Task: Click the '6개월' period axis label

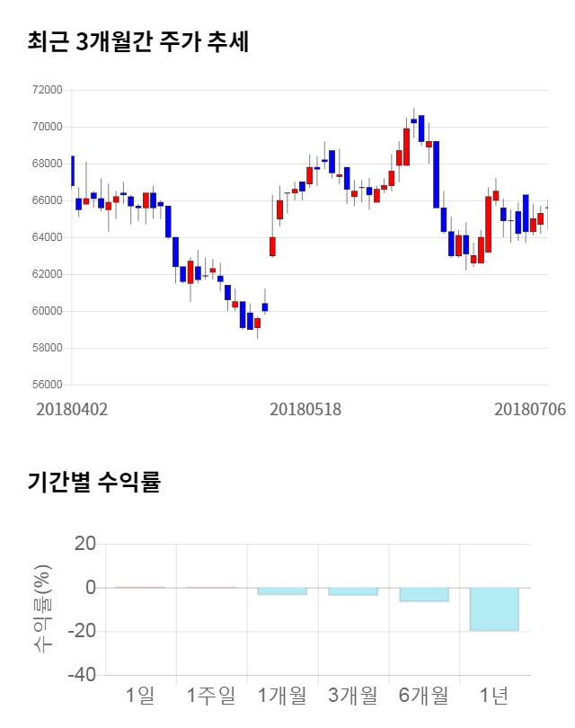Action: pyautogui.click(x=423, y=695)
